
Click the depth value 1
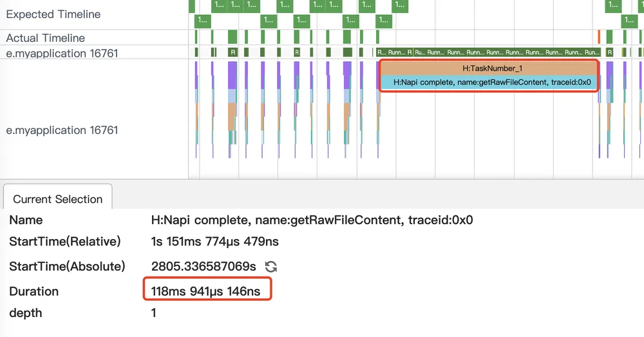point(154,313)
